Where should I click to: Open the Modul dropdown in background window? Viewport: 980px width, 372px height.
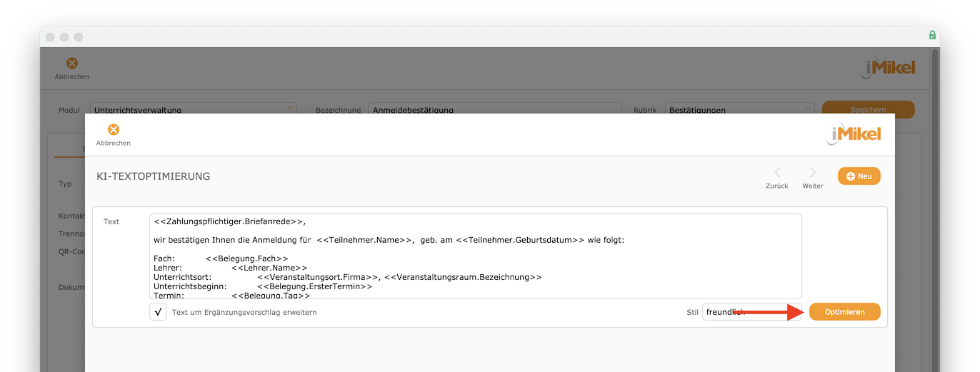[194, 109]
